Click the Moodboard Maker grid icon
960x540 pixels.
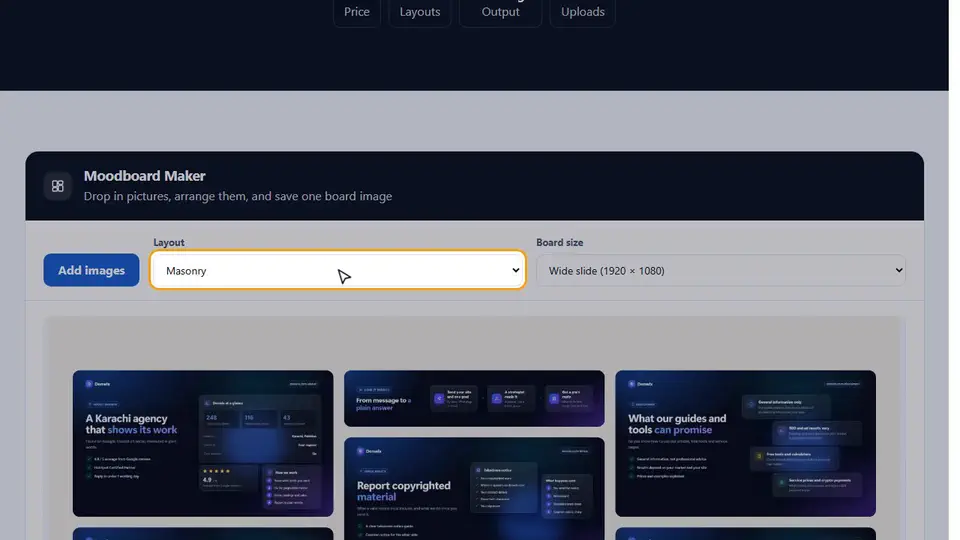[58, 186]
